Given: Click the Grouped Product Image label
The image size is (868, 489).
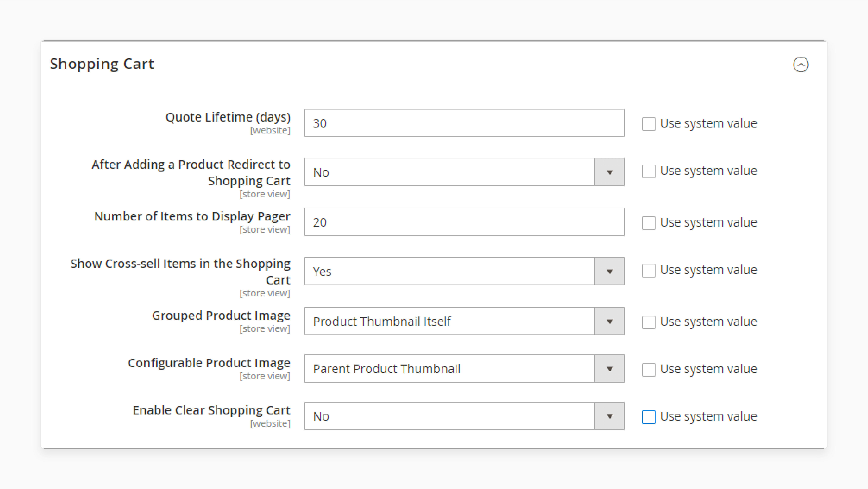Looking at the screenshot, I should (221, 316).
